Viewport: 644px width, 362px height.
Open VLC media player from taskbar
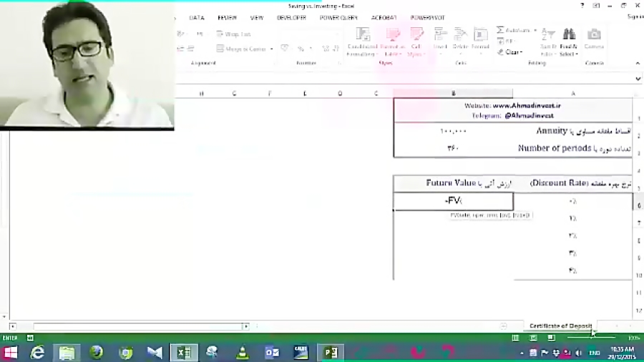243,352
